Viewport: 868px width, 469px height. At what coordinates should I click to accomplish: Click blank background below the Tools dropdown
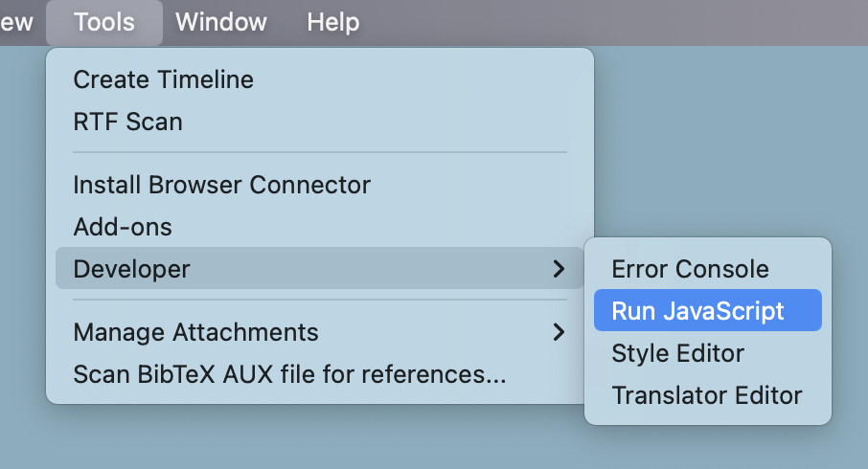coord(287,438)
